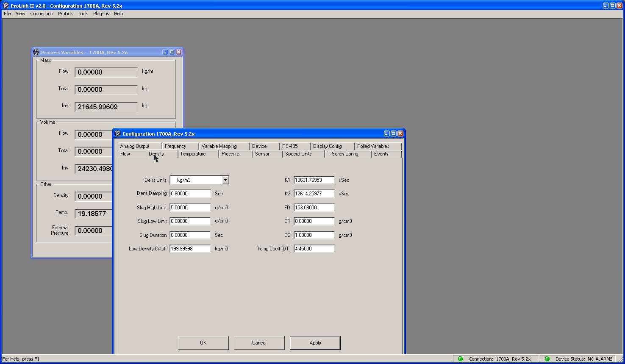Maximize the Configuration window
The height and width of the screenshot is (364, 625).
[x=393, y=133]
